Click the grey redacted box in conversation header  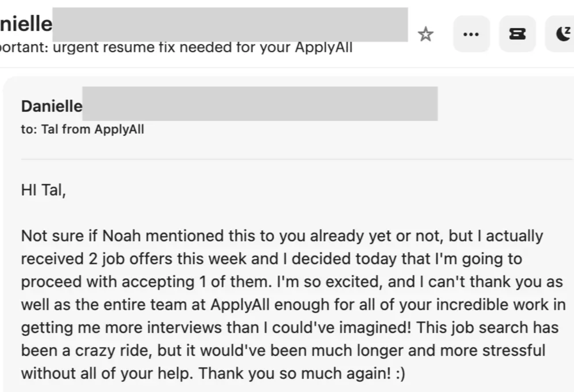(x=230, y=25)
